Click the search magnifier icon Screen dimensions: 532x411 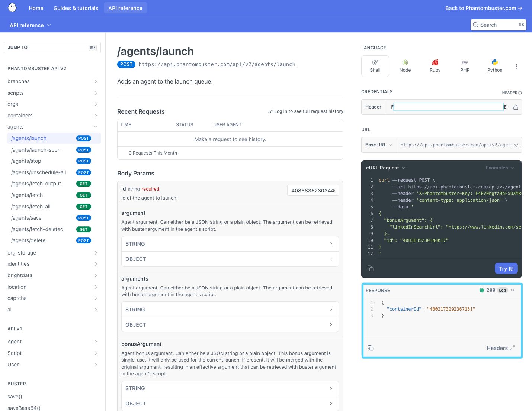(x=475, y=25)
